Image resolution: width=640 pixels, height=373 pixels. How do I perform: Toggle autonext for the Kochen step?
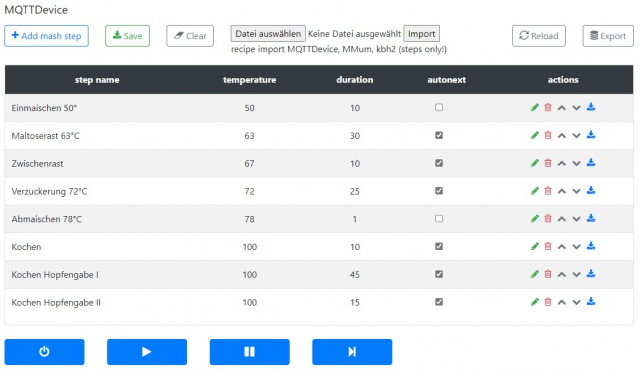click(439, 246)
